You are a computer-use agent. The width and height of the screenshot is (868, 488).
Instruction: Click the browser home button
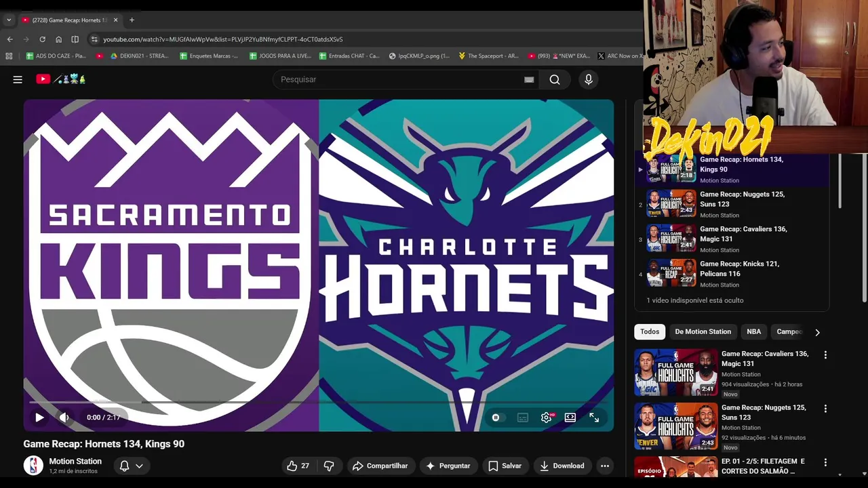click(58, 39)
